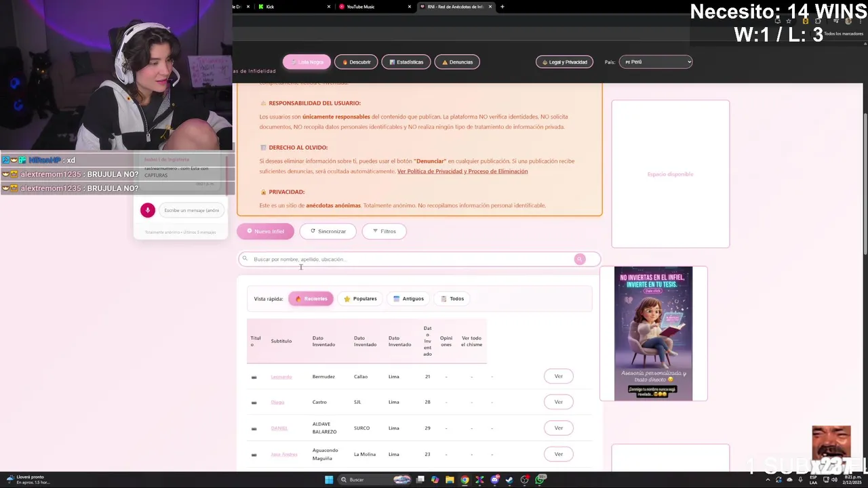The height and width of the screenshot is (488, 868).
Task: Open the Diego name link
Action: [277, 403]
